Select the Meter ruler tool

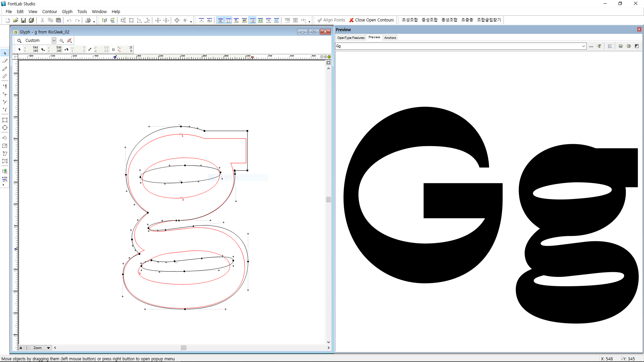[5, 76]
